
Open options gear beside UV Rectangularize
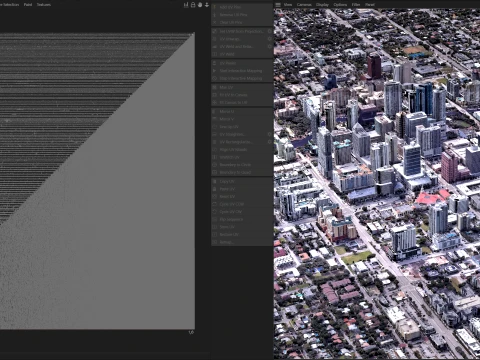pyautogui.click(x=270, y=142)
